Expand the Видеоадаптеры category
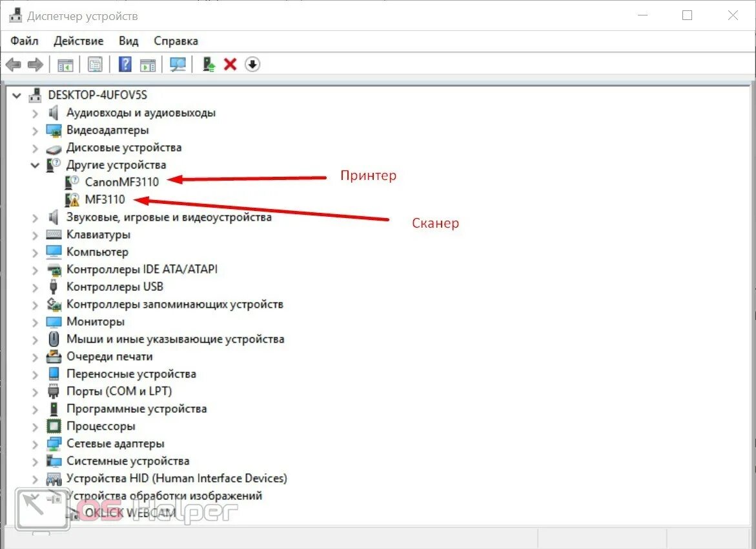The width and height of the screenshot is (756, 549). click(35, 131)
